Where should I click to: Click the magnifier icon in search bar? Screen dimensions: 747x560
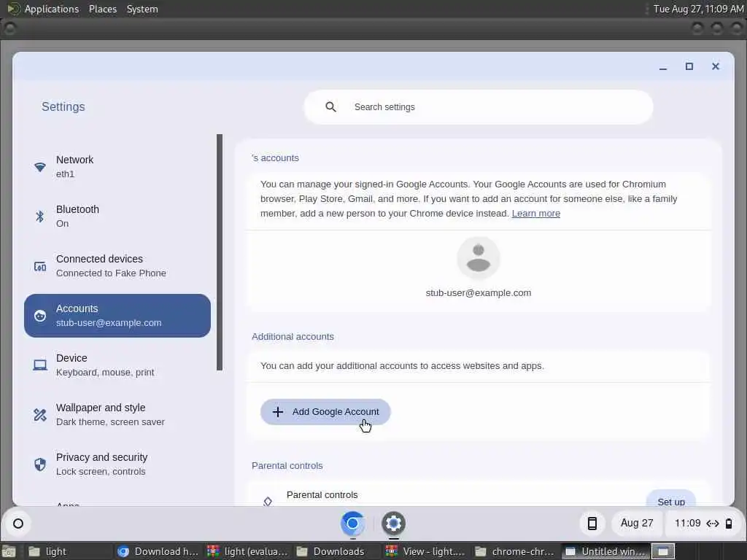tap(330, 107)
